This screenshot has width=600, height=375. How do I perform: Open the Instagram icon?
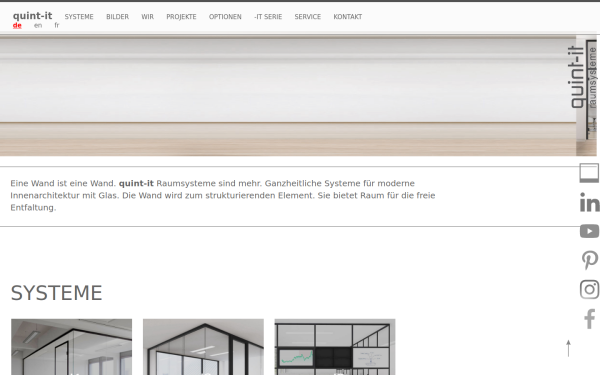pyautogui.click(x=589, y=289)
